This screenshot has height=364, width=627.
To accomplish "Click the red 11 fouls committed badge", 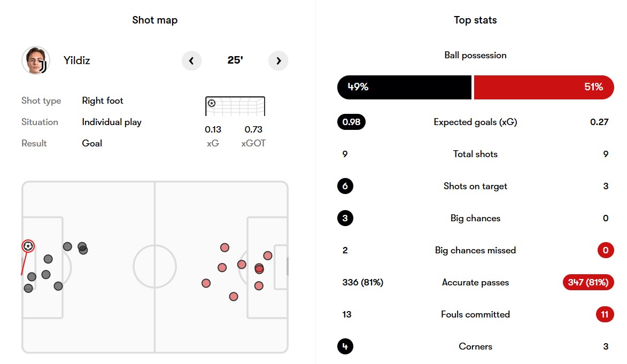I will pos(605,314).
